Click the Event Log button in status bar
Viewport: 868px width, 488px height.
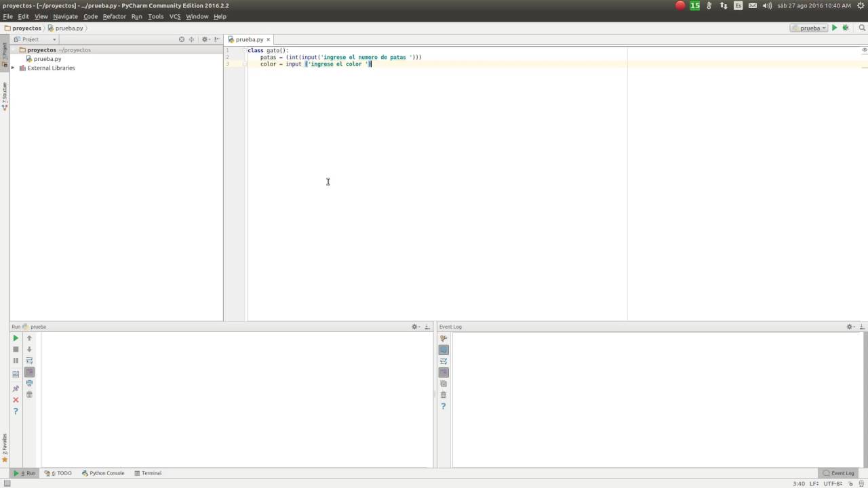pos(838,473)
